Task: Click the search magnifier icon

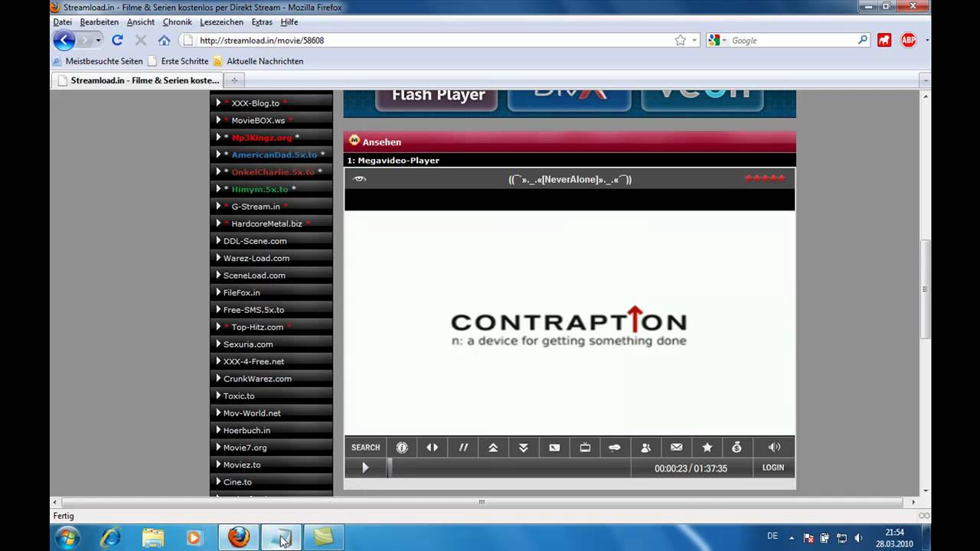Action: click(863, 40)
